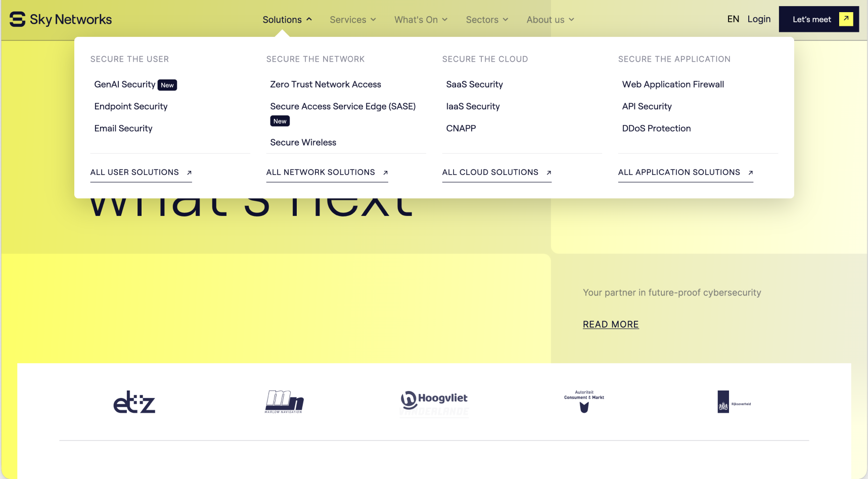Expand the About us dropdown chevron

571,20
